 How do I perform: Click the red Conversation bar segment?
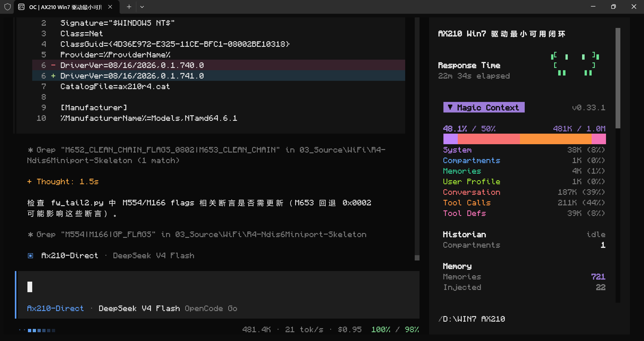tap(489, 139)
